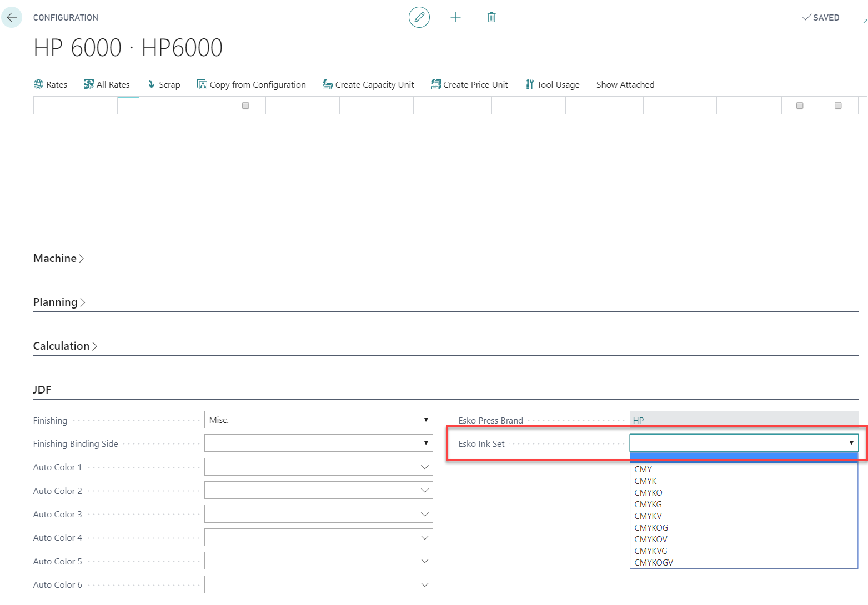Toggle the rightmost checkbox in grid row

click(x=838, y=105)
